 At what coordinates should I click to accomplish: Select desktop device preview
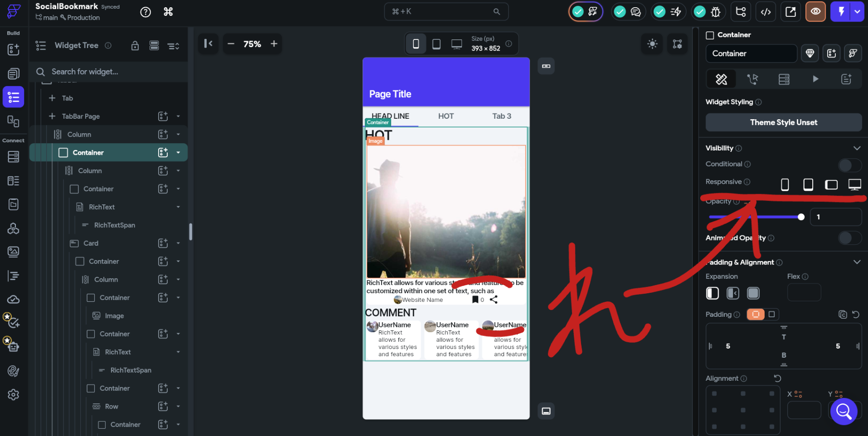click(x=457, y=44)
